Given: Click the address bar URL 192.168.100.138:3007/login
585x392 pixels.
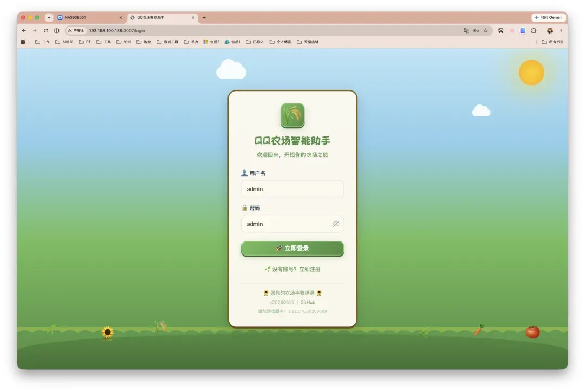Looking at the screenshot, I should [x=117, y=30].
